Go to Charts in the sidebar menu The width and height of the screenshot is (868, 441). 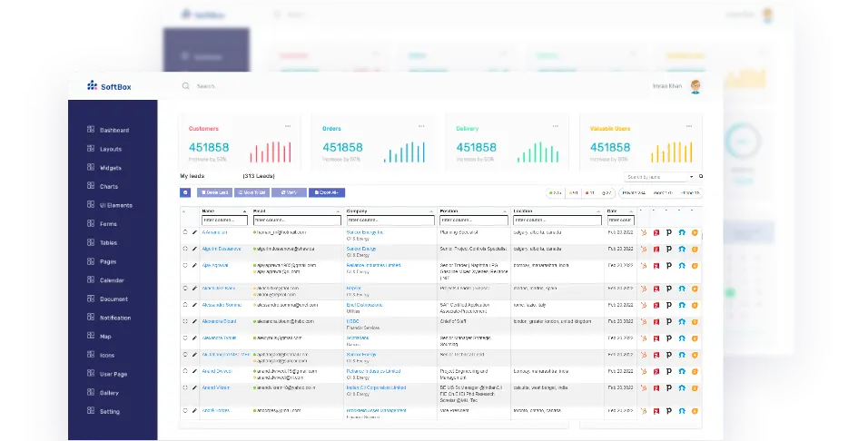pos(109,186)
